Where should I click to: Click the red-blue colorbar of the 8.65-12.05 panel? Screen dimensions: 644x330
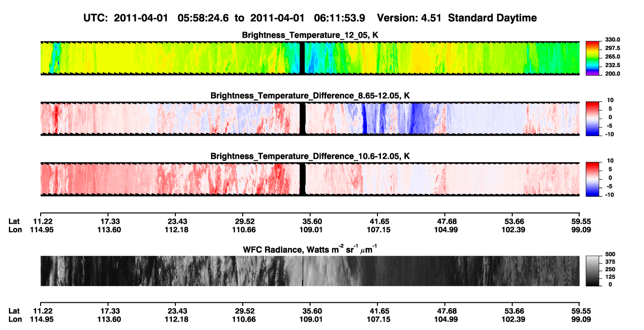592,119
